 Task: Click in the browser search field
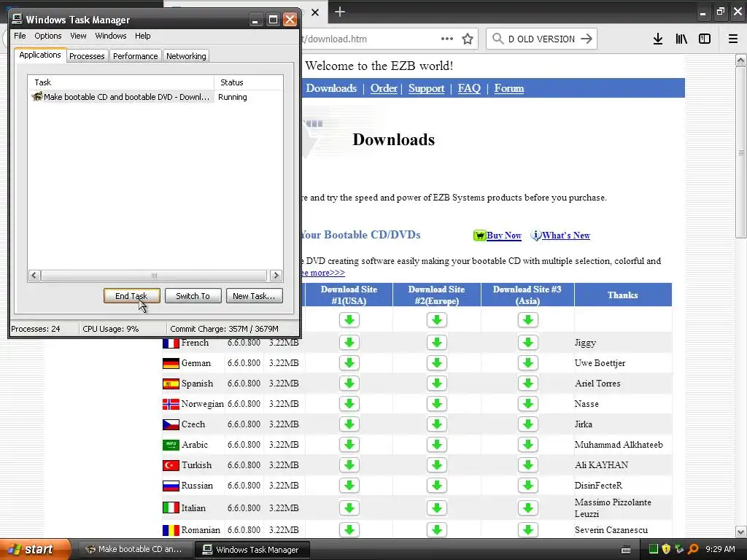coord(542,39)
